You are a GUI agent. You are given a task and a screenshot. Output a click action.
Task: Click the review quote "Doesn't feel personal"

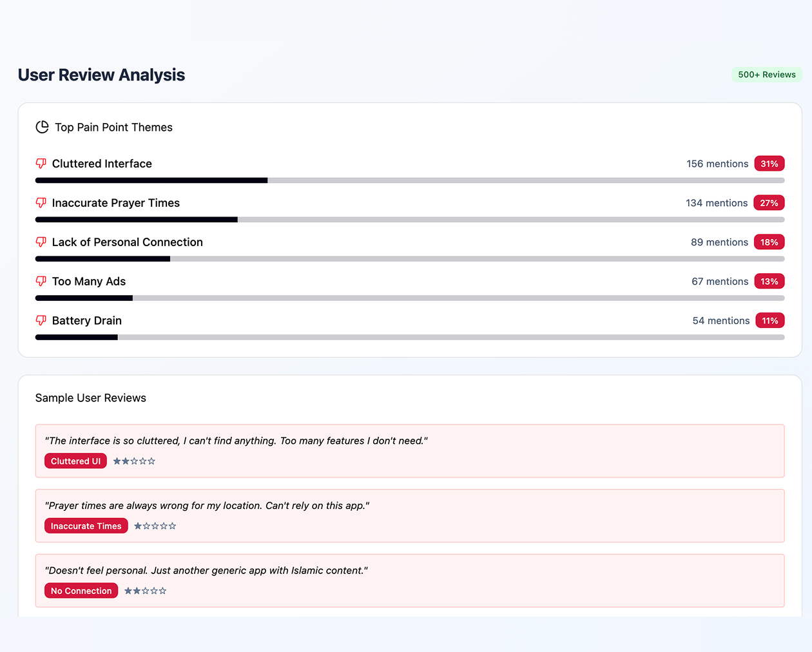coord(206,571)
